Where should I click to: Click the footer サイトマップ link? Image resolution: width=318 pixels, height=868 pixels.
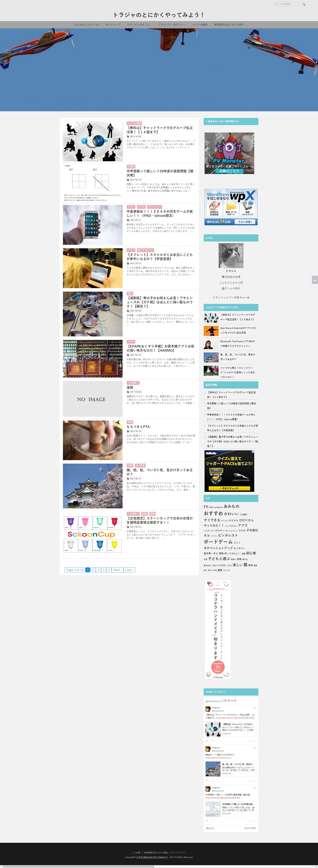(x=177, y=853)
